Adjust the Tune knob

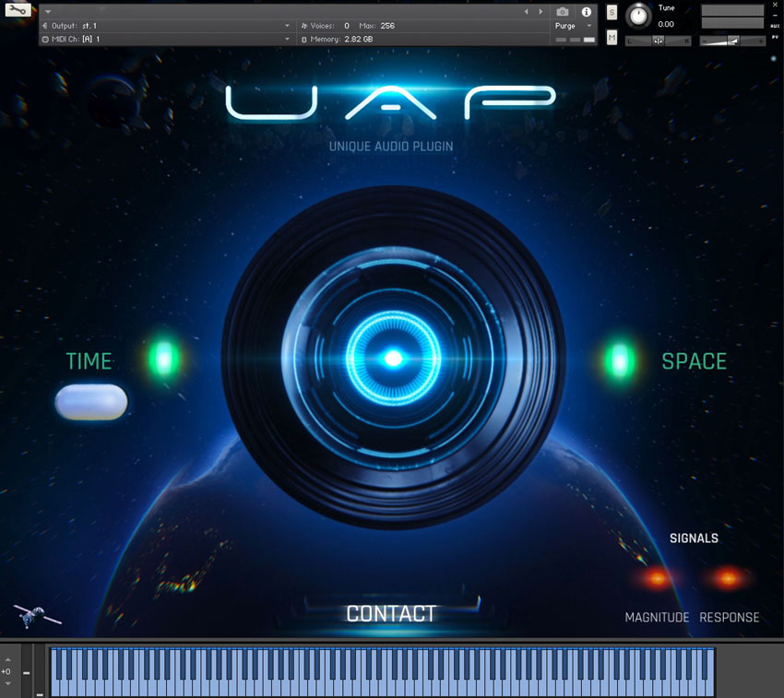tap(638, 16)
